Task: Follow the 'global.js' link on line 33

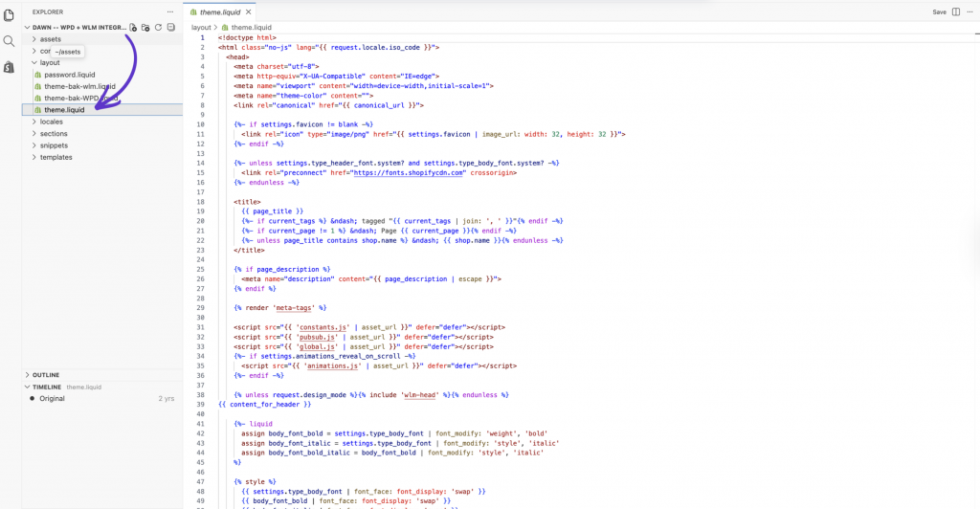Action: [x=317, y=346]
